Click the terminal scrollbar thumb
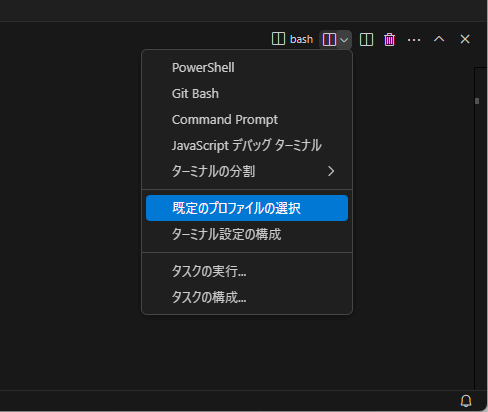 click(x=477, y=101)
